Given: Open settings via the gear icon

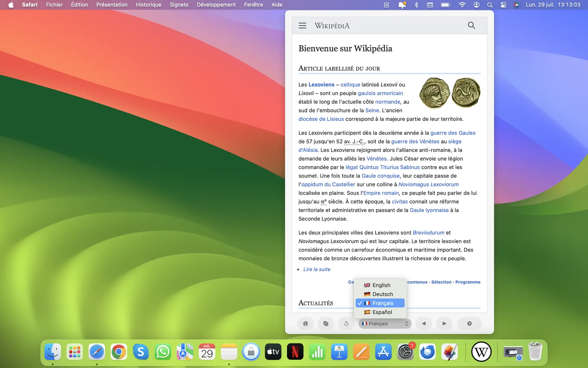Looking at the screenshot, I should click(x=469, y=324).
